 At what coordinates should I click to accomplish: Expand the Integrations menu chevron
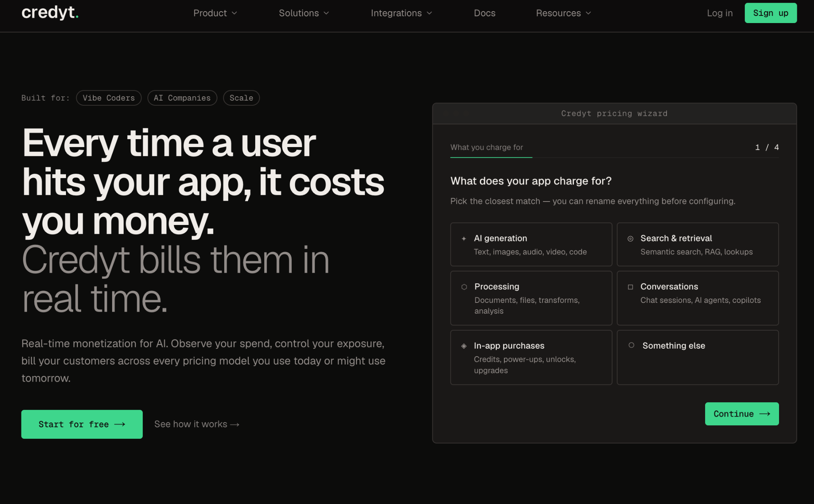(429, 13)
